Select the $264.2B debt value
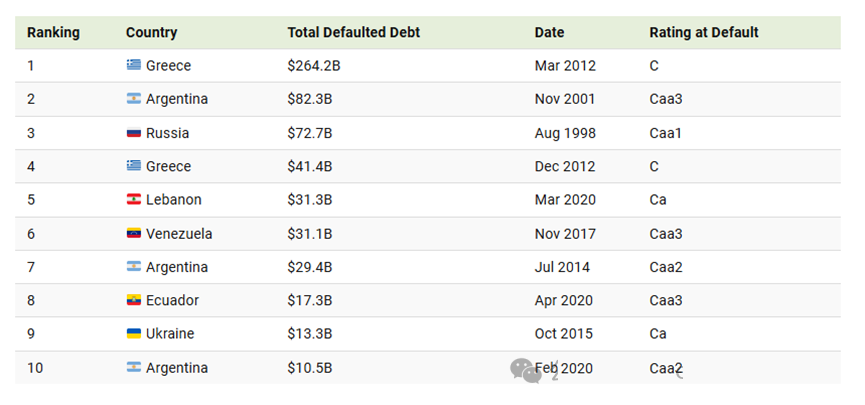Image resolution: width=865 pixels, height=405 pixels. (314, 66)
